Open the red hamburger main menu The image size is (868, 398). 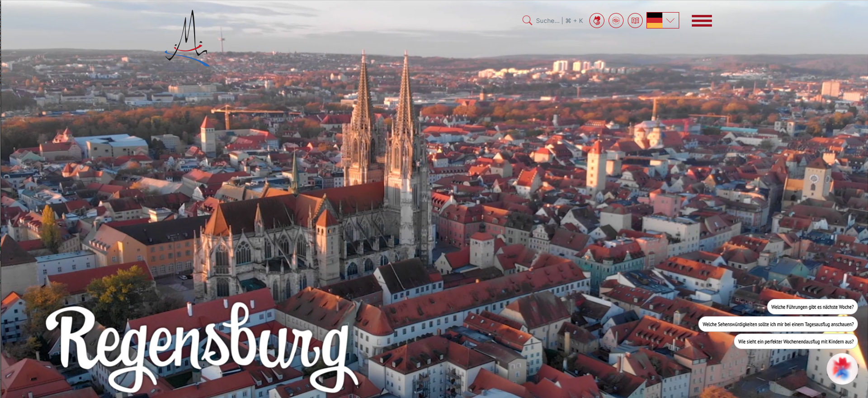point(702,21)
